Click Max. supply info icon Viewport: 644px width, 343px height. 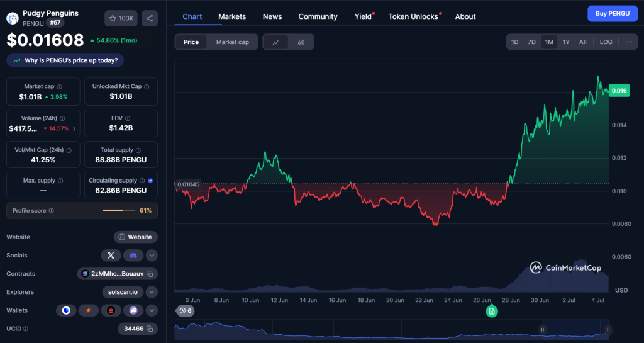[60, 181]
